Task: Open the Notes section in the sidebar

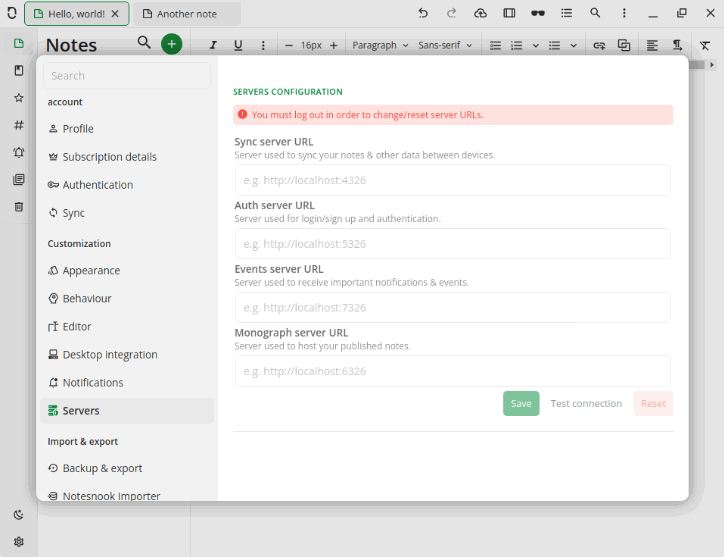Action: 18,43
